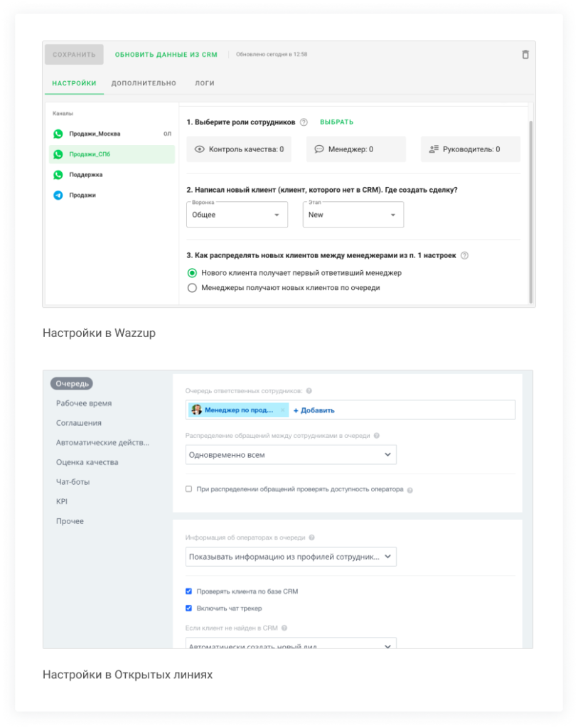The height and width of the screenshot is (728, 578).
Task: Open the Логи tab
Action: tap(205, 83)
